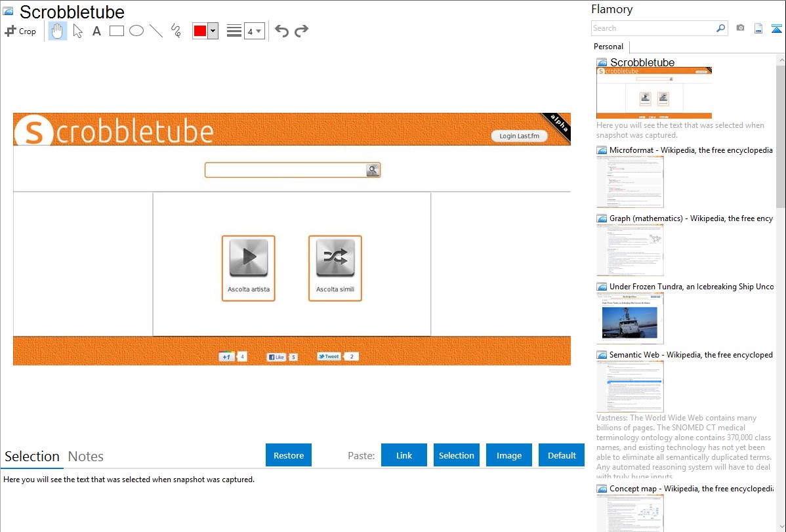Click the Microformat - Wikipedia title text
Image resolution: width=786 pixels, height=532 pixels.
click(691, 150)
